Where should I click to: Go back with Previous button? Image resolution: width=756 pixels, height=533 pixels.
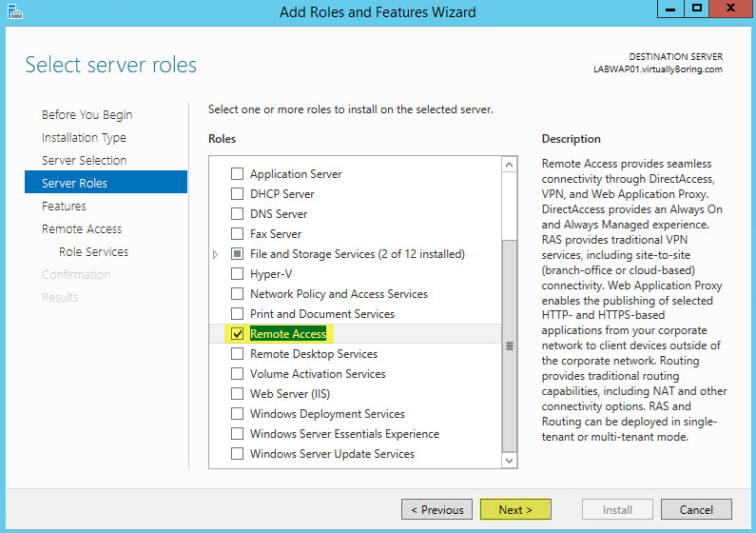click(x=436, y=509)
